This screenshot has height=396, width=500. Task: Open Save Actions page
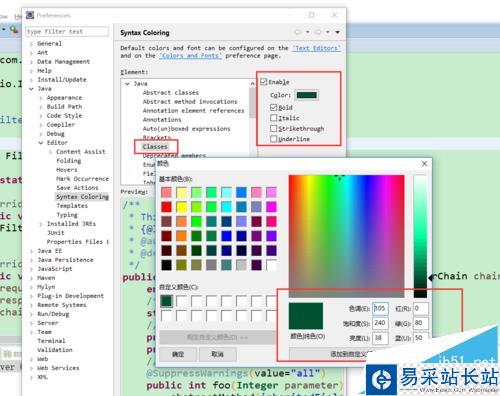pyautogui.click(x=77, y=188)
